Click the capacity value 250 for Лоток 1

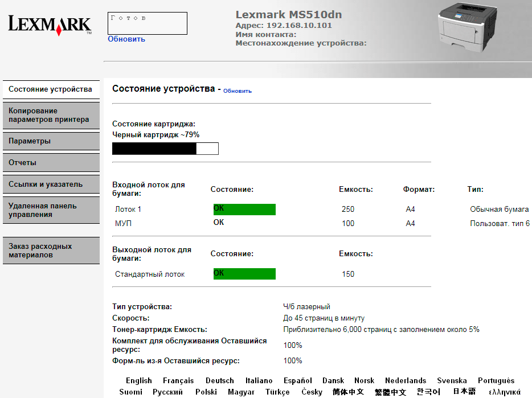point(348,210)
